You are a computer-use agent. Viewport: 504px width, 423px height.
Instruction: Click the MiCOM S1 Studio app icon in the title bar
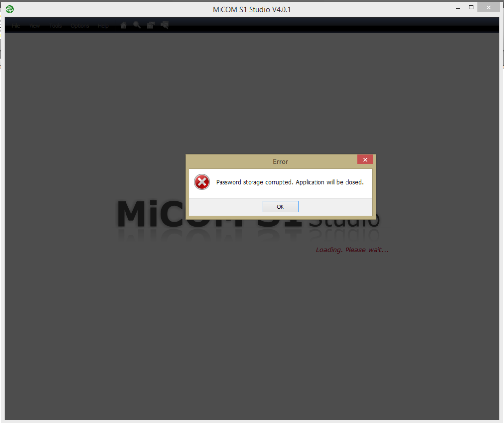pos(10,9)
